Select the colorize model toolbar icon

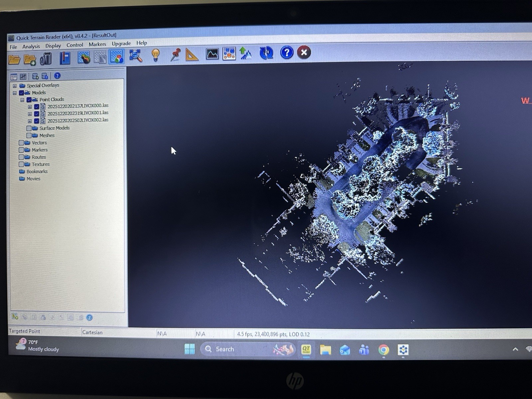(117, 57)
